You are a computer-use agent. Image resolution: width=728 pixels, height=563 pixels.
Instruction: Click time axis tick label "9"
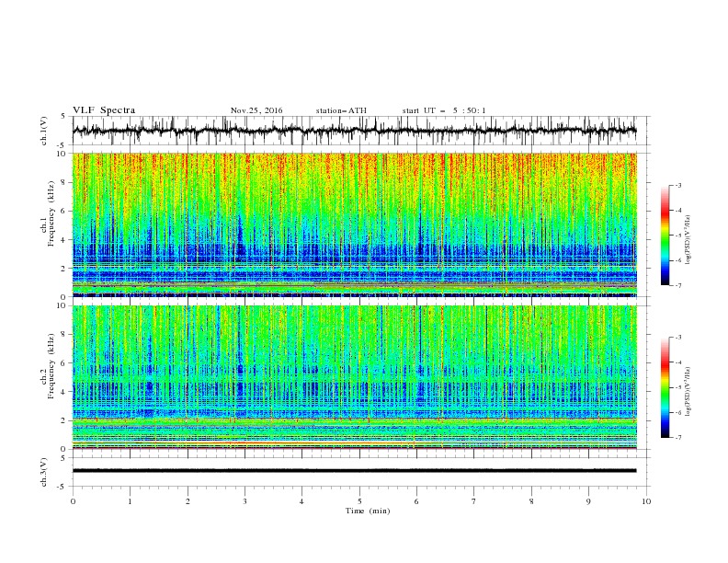click(588, 501)
